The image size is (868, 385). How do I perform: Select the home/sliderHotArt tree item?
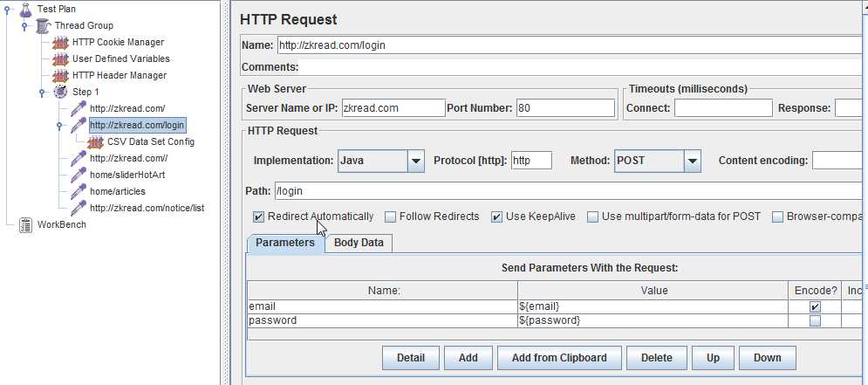coord(127,175)
